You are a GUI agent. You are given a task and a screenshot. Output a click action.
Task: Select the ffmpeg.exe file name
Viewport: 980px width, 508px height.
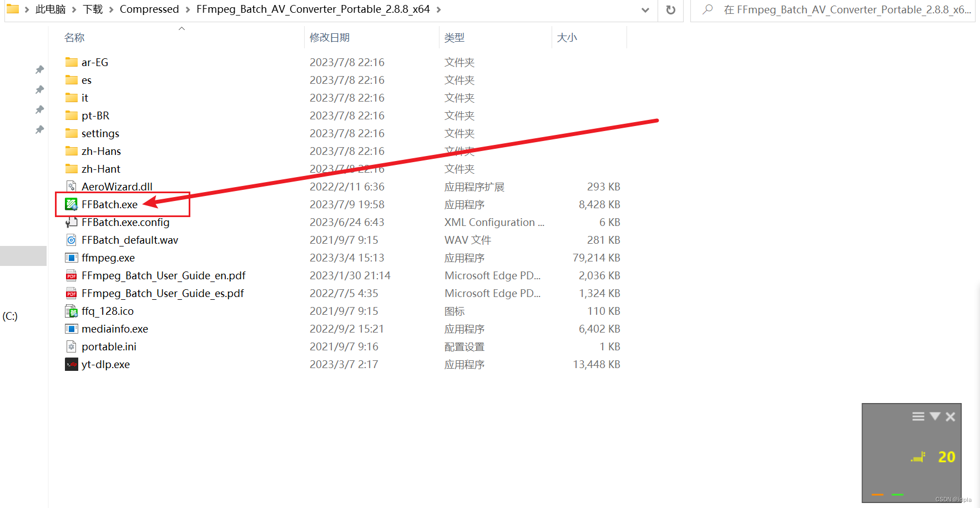(108, 258)
